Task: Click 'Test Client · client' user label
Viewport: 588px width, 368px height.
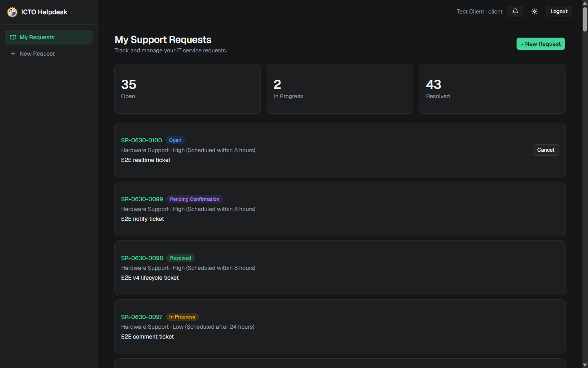Action: click(479, 11)
